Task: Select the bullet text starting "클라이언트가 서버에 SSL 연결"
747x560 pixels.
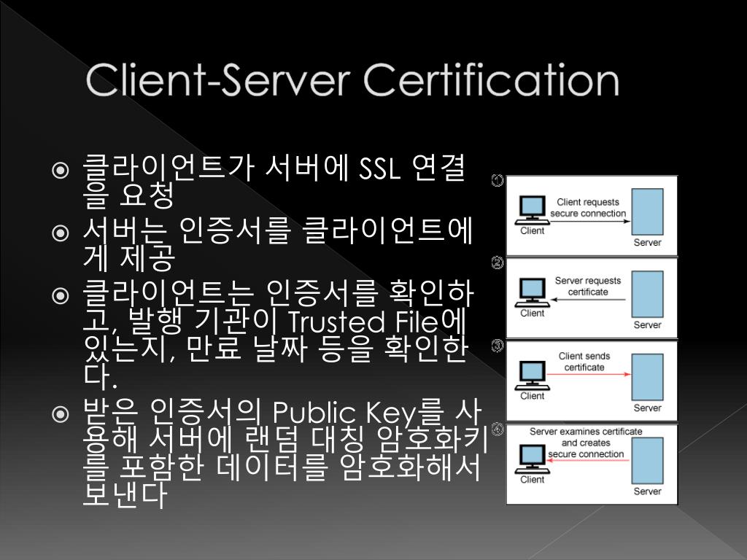Action: pyautogui.click(x=274, y=181)
